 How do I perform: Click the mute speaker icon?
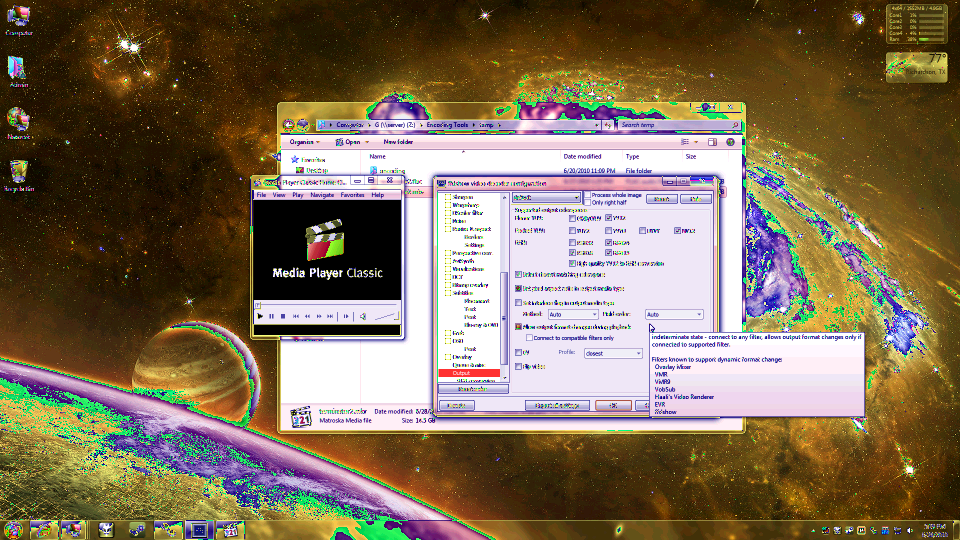click(363, 316)
